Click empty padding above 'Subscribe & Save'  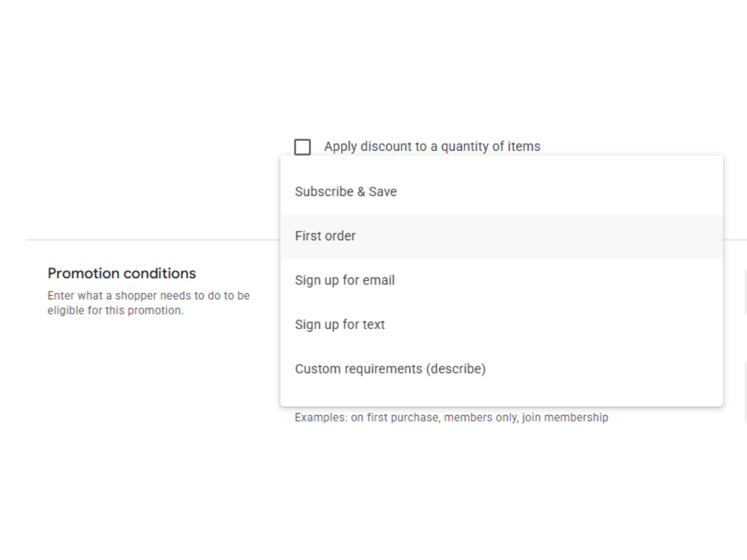[502, 162]
